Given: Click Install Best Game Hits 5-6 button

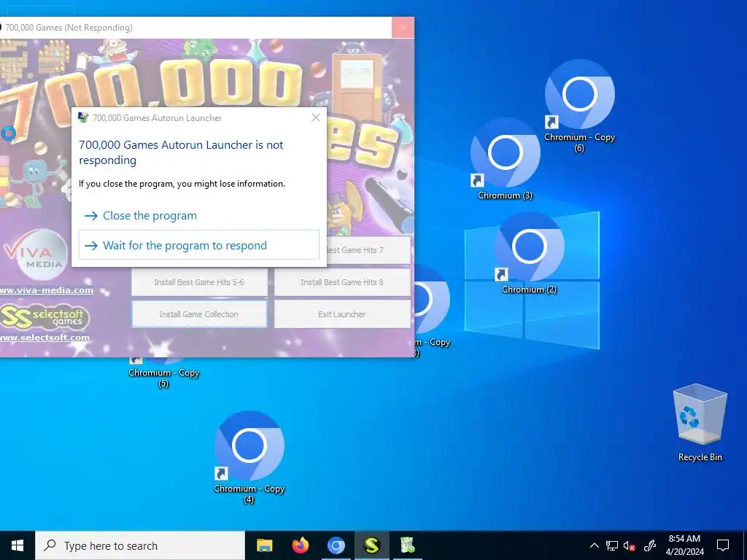Looking at the screenshot, I should [x=199, y=282].
